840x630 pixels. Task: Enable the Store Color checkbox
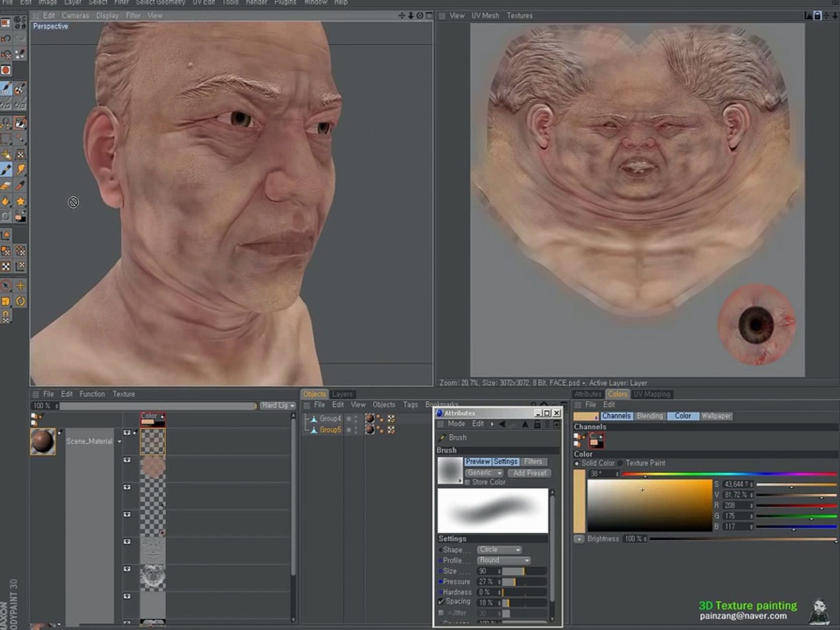[467, 482]
